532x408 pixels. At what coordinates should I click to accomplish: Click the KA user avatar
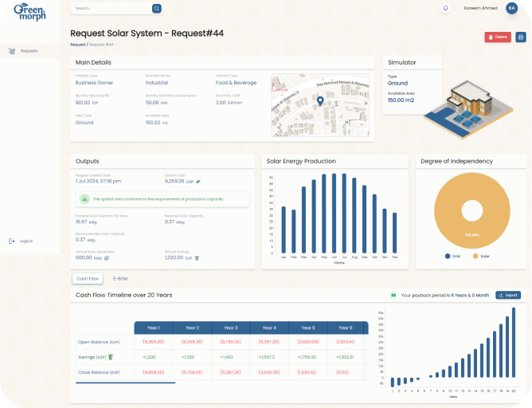511,8
